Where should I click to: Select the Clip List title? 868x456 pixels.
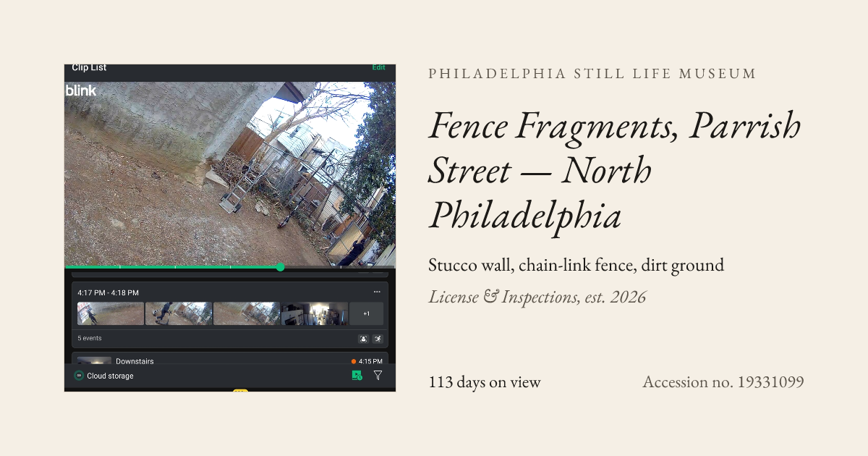pyautogui.click(x=89, y=67)
